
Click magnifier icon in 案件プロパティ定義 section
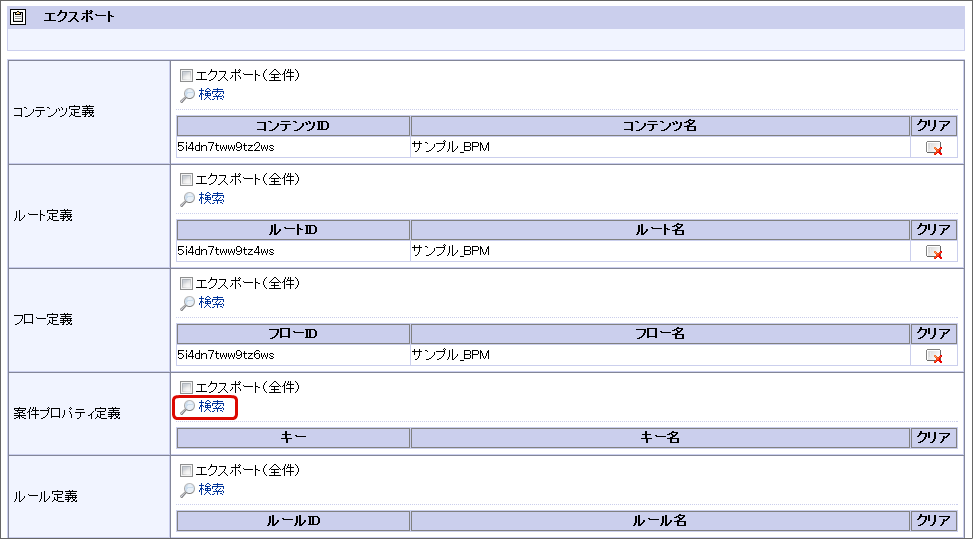(x=187, y=407)
